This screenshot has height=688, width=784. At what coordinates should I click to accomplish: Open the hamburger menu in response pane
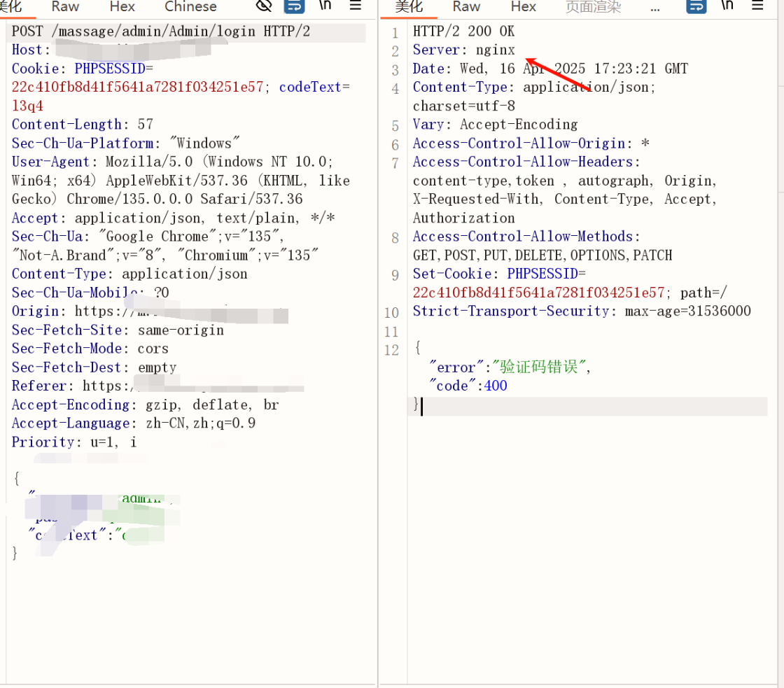tap(757, 6)
